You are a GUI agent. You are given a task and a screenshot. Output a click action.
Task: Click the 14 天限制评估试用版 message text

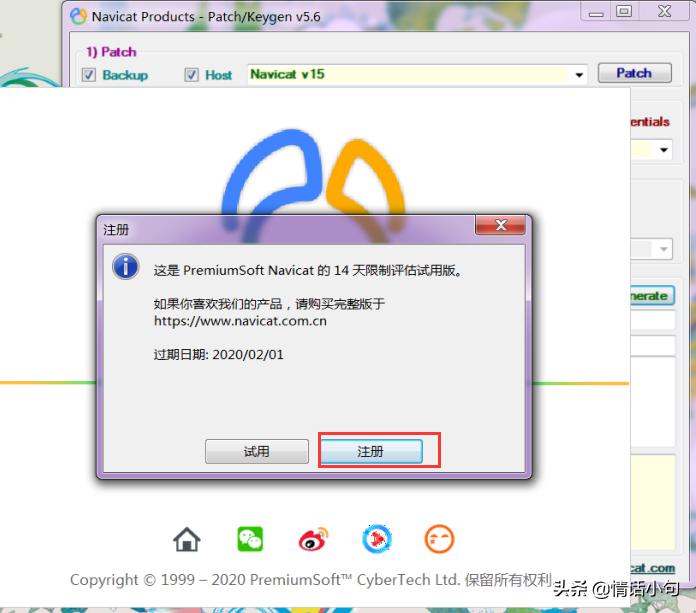point(308,270)
